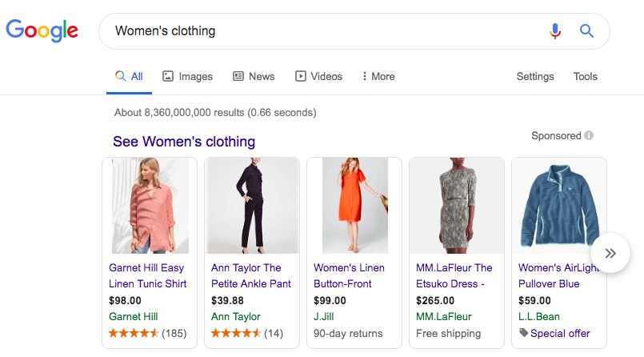Click the J.Jill seller name
Viewport: 644px width, 357px height.
(324, 317)
